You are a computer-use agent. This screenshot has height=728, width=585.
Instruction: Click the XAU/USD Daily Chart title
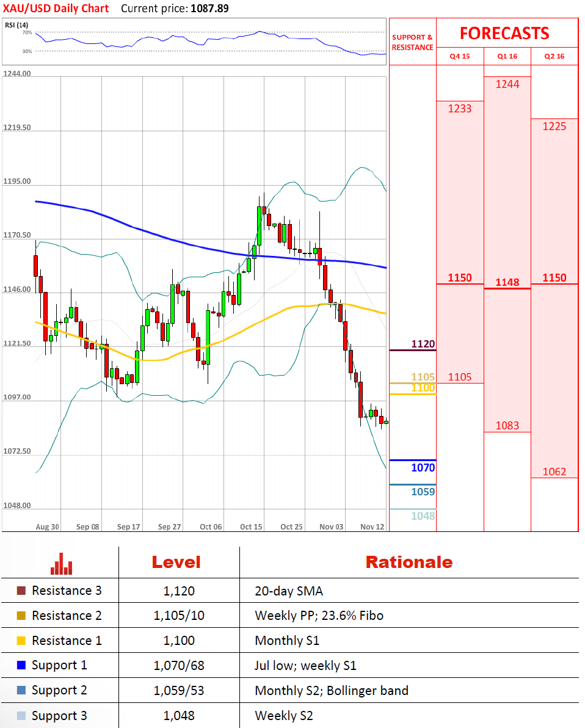click(56, 9)
